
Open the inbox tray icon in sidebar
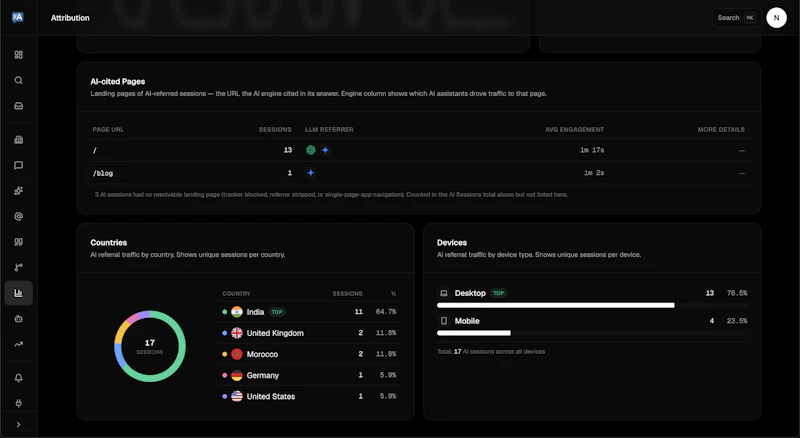18,106
